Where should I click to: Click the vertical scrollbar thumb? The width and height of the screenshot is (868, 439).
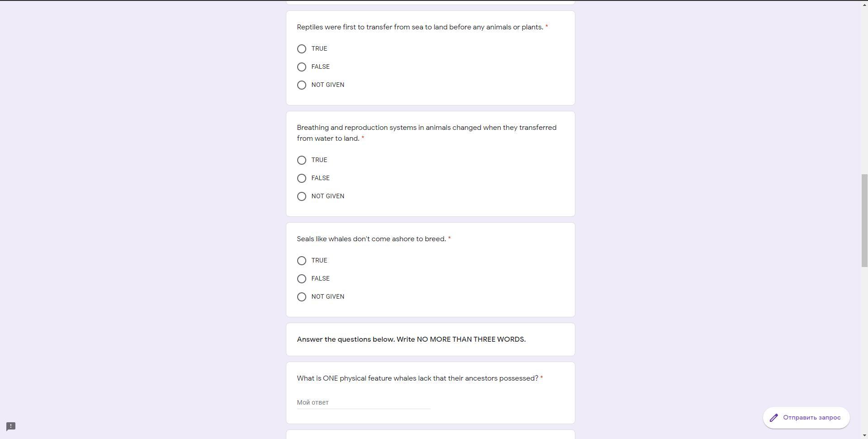coord(864,220)
